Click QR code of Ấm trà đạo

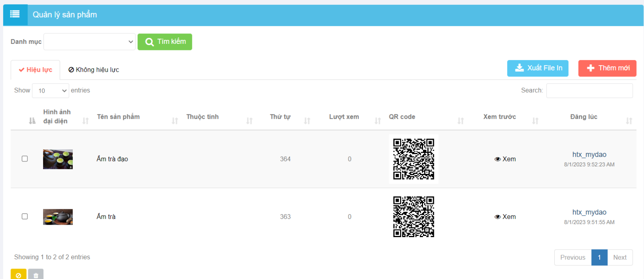coord(414,159)
